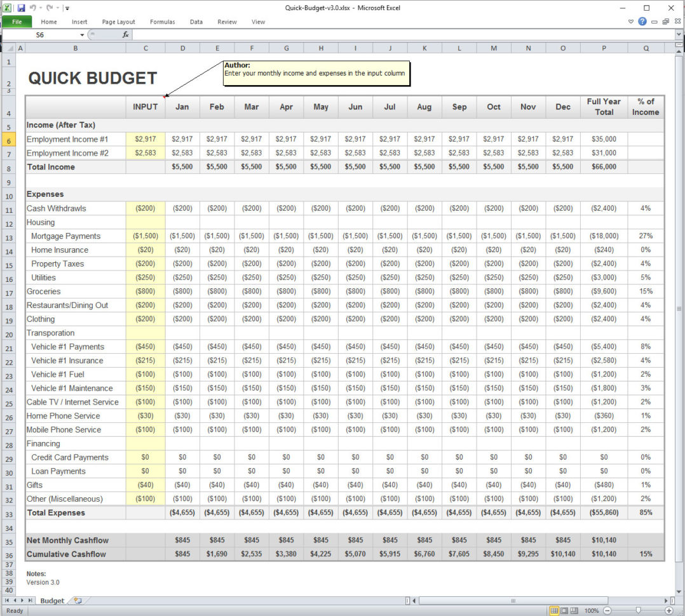
Task: Select the Total Expenses cell in the worksheet
Action: tap(55, 512)
